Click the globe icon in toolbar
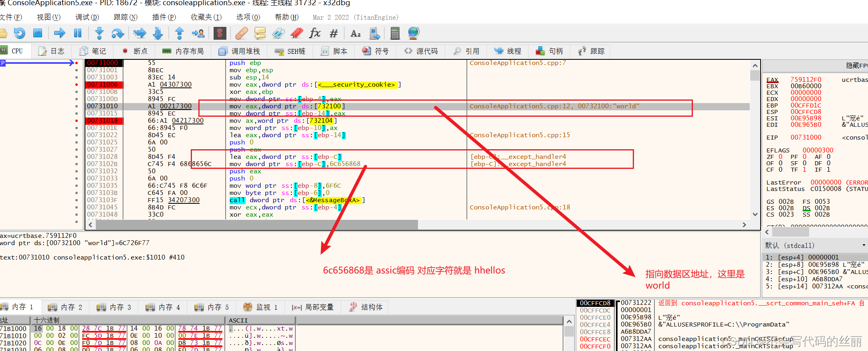Screen dimensions: 868x351 tap(413, 33)
